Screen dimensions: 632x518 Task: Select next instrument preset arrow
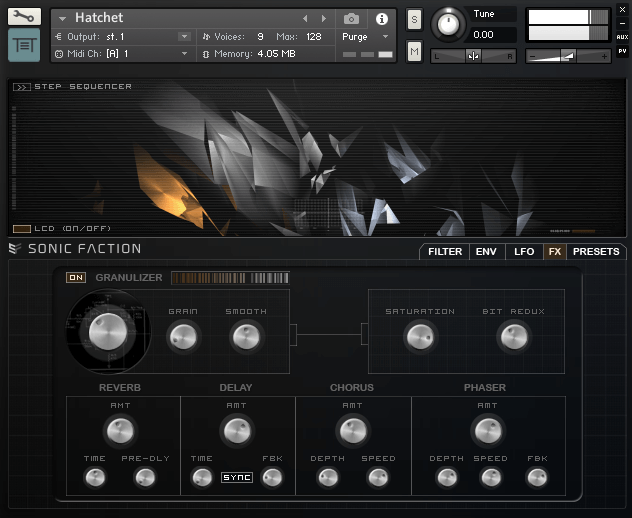point(324,19)
